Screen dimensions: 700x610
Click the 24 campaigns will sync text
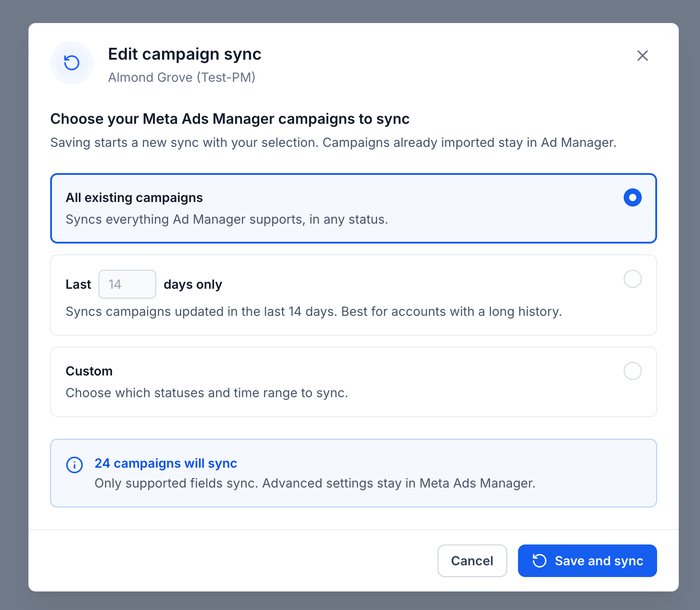(166, 463)
